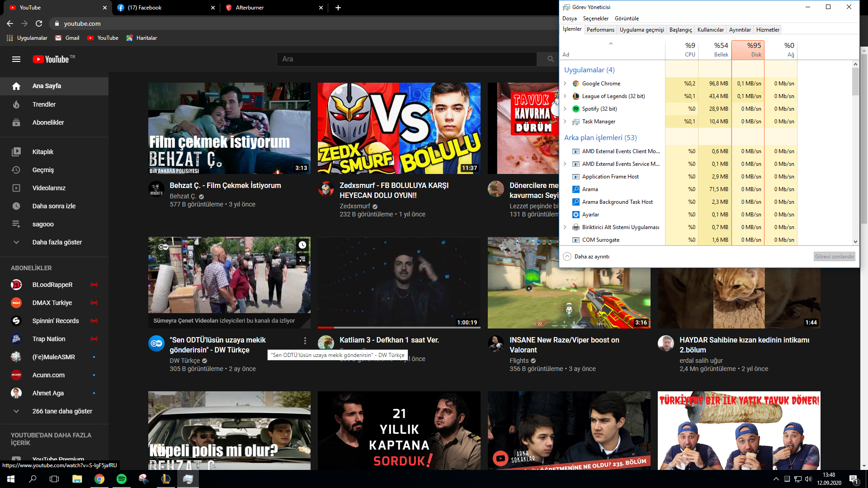Screen dimensions: 868x488
Task: Open Katliam 3 - Defkhan video title
Action: 389,340
